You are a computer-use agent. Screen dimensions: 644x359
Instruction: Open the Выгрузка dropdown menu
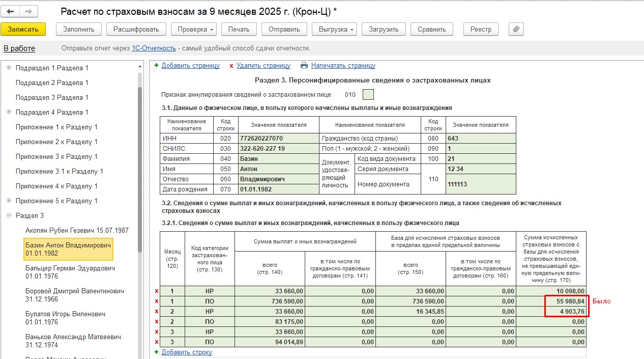coord(334,29)
